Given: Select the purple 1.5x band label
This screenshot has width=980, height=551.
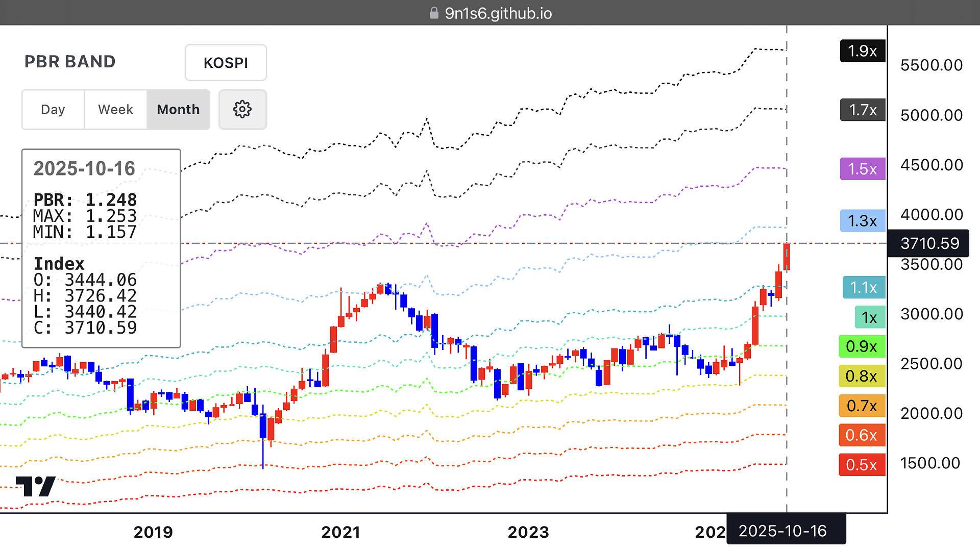Looking at the screenshot, I should tap(862, 169).
